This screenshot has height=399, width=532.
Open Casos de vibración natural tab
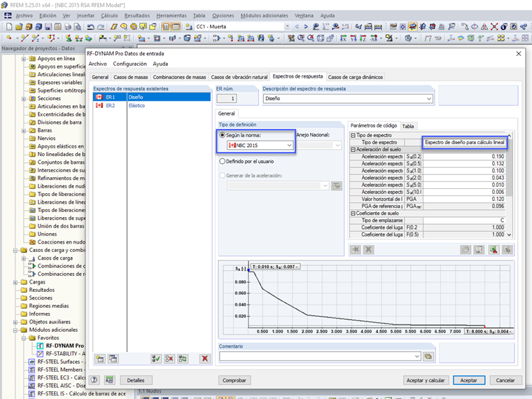click(x=239, y=78)
